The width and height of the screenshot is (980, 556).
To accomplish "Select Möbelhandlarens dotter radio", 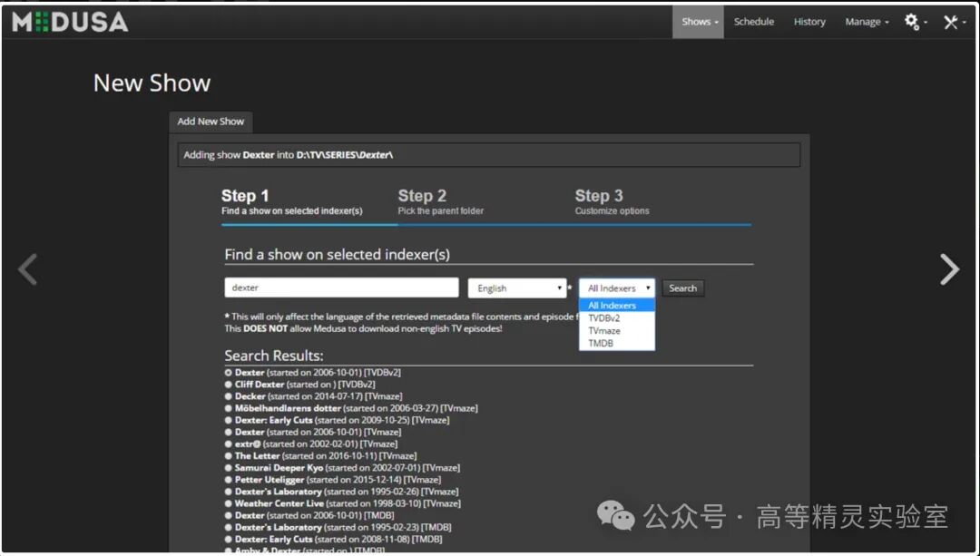I will [x=228, y=408].
